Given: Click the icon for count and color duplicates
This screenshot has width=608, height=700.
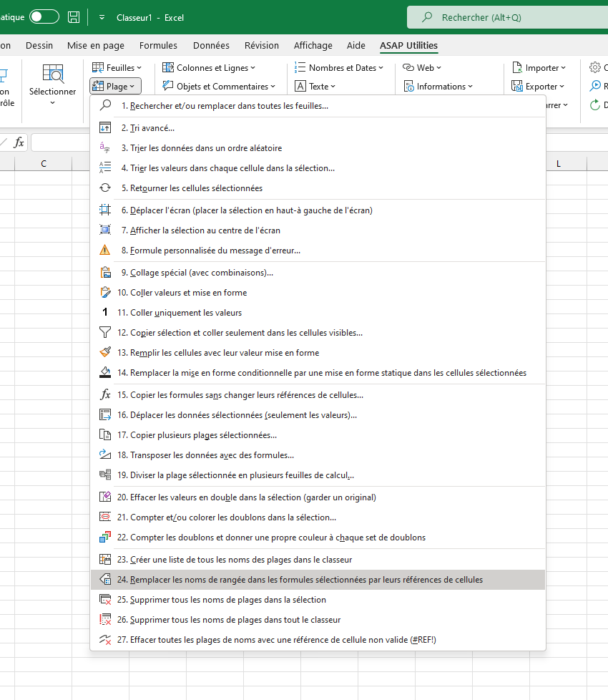Looking at the screenshot, I should pos(105,517).
